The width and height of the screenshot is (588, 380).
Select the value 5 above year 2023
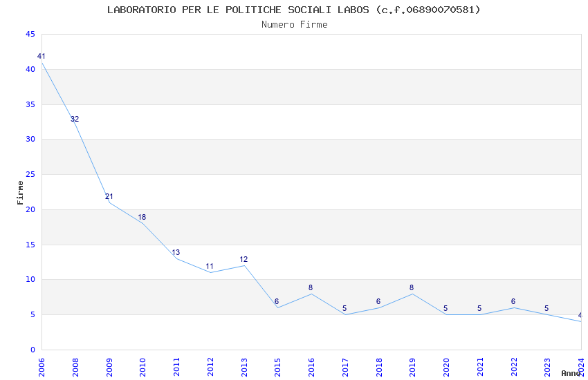(x=546, y=309)
